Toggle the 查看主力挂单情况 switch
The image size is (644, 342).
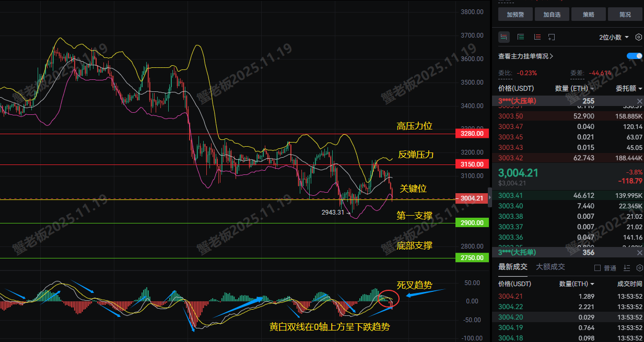(x=635, y=56)
